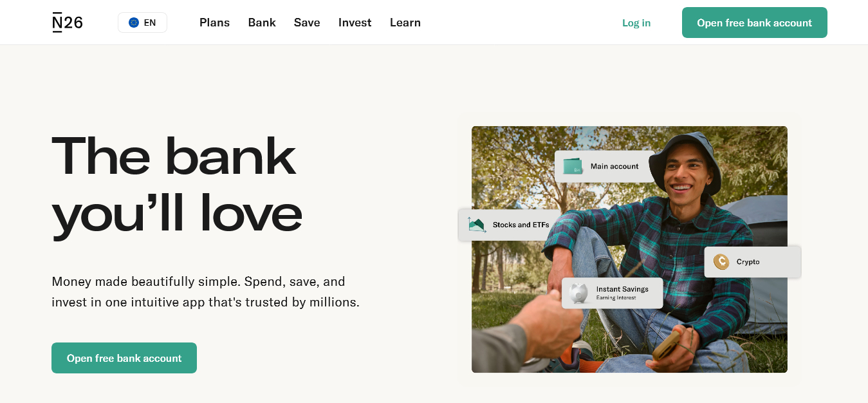Click the gold Crypto coin icon
This screenshot has width=868, height=403.
721,262
